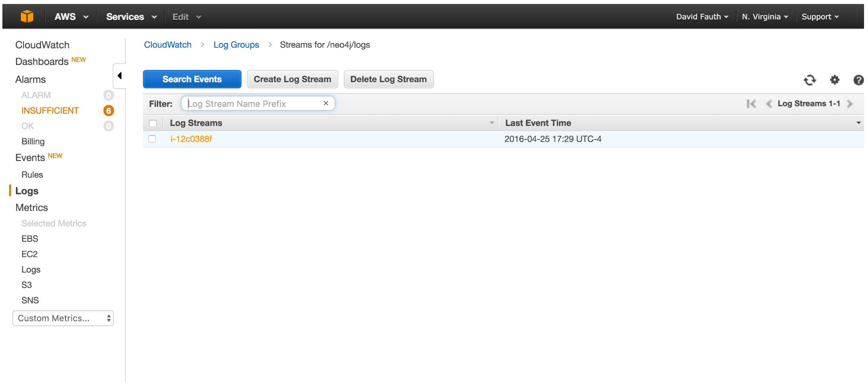The image size is (868, 383).
Task: Clear the filter text with the X icon
Action: pos(326,103)
